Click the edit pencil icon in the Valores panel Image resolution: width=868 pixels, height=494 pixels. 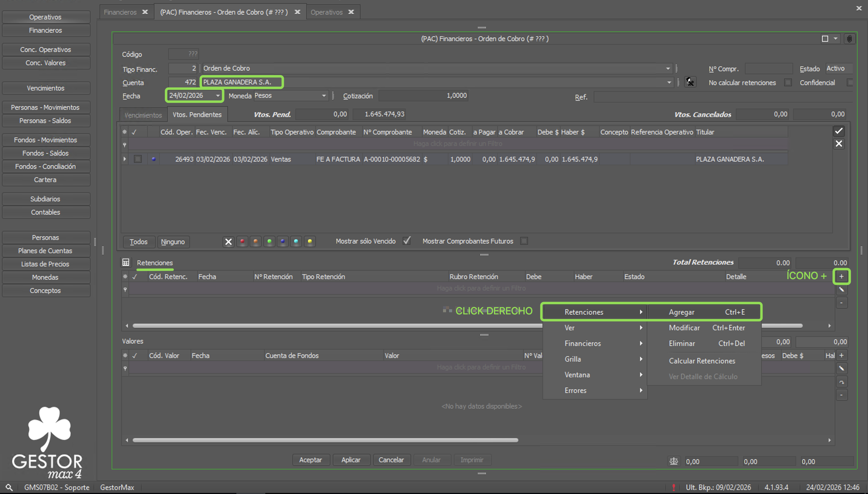[841, 368]
